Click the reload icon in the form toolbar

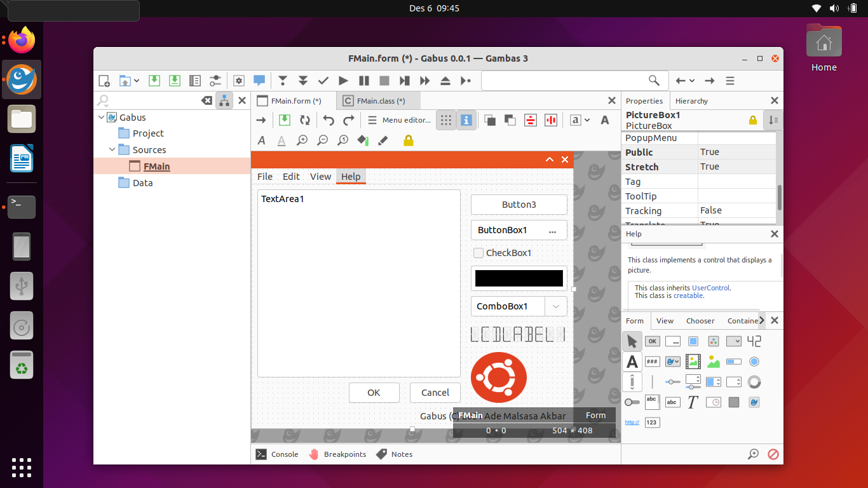tap(305, 120)
